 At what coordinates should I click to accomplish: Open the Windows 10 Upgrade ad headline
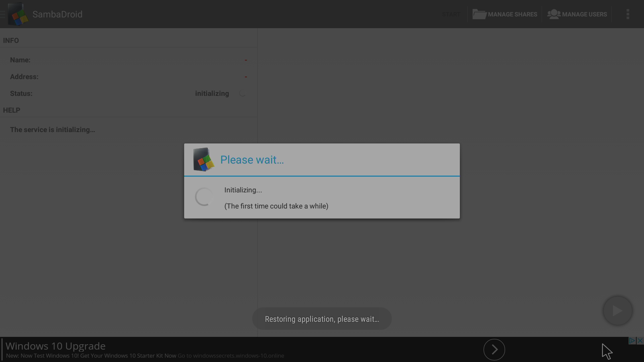[56, 346]
